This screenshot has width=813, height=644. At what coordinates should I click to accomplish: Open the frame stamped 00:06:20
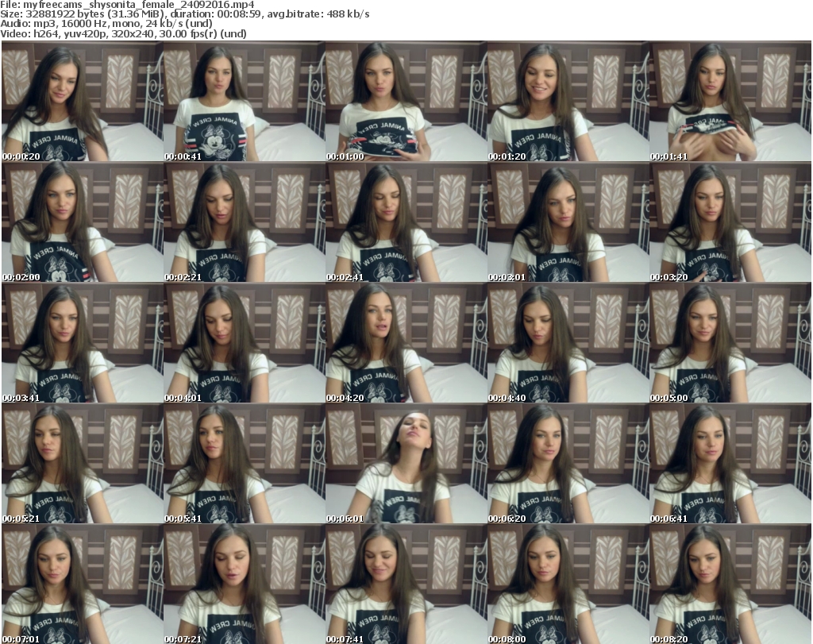[x=568, y=464]
